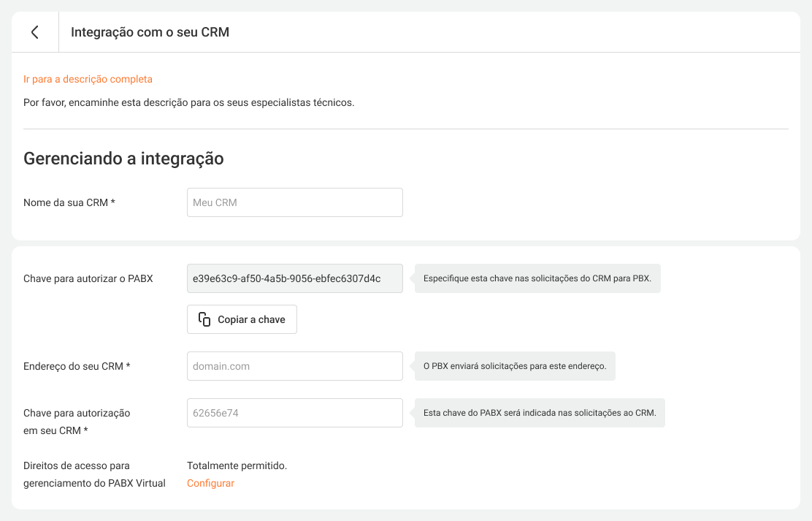Click the 'Por favor, encaminhe esta descrição' text
812x521 pixels.
(x=188, y=102)
